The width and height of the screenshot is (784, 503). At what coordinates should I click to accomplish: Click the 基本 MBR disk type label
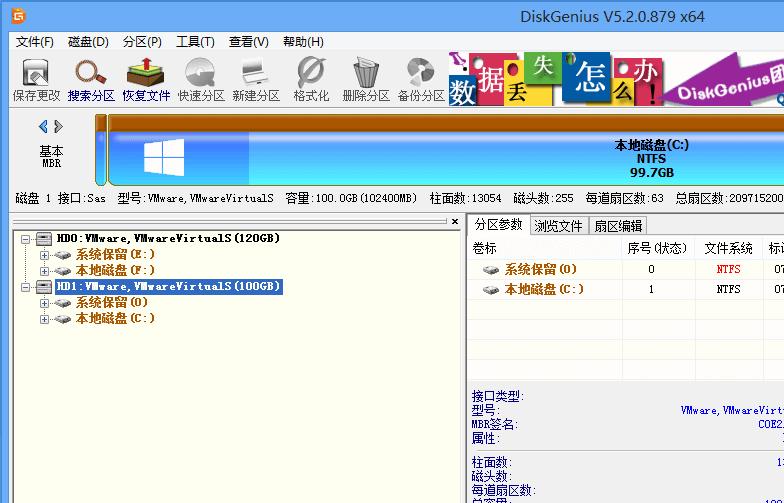coord(51,156)
